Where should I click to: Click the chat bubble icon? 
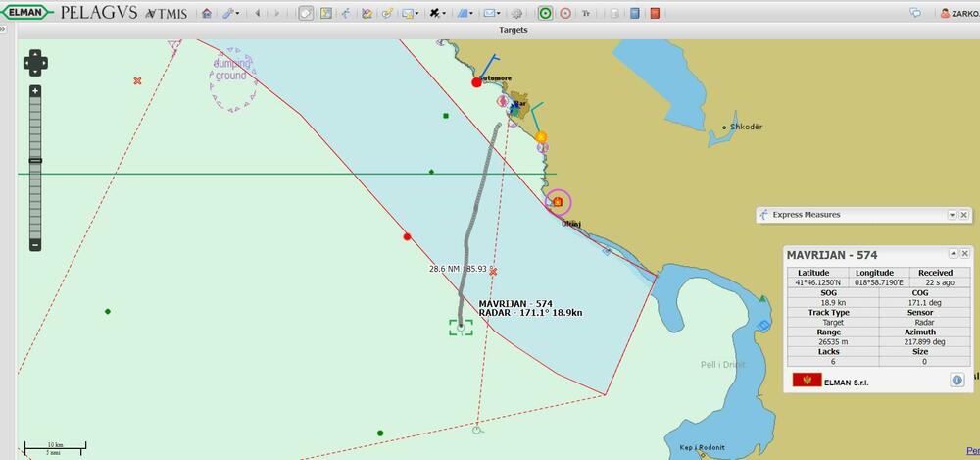(915, 14)
